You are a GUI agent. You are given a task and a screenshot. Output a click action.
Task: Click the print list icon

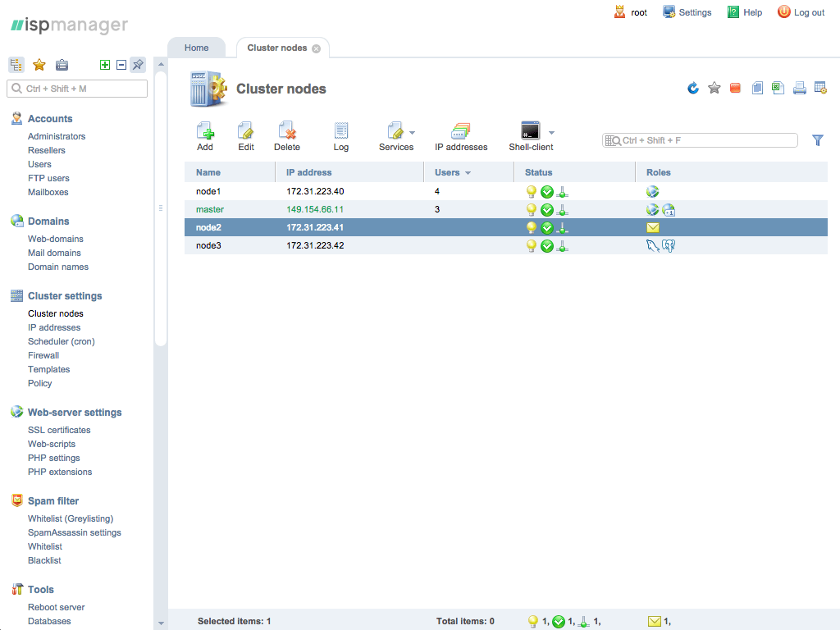(x=799, y=88)
